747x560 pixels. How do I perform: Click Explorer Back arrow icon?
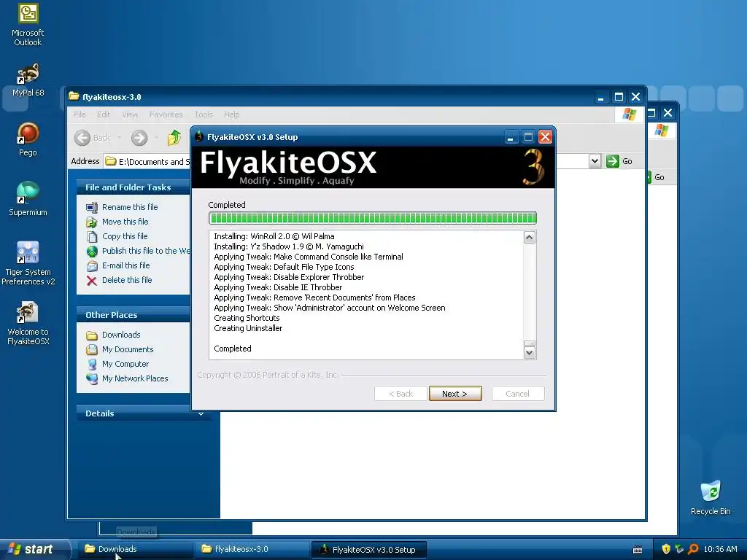[x=82, y=138]
